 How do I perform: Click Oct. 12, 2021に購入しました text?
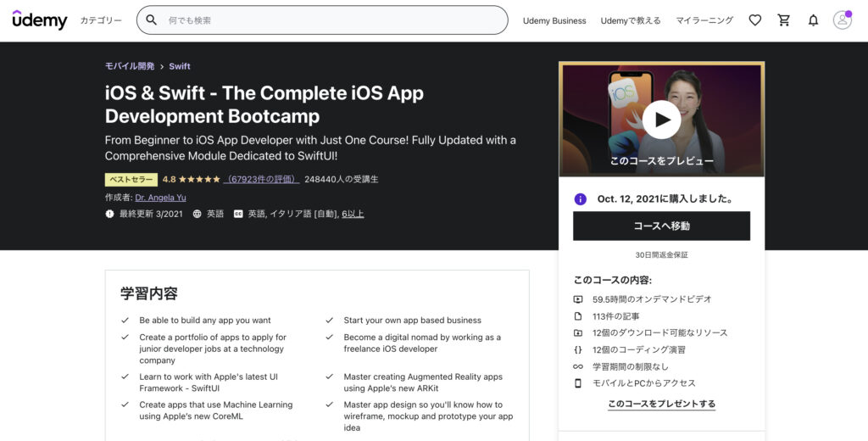(665, 199)
